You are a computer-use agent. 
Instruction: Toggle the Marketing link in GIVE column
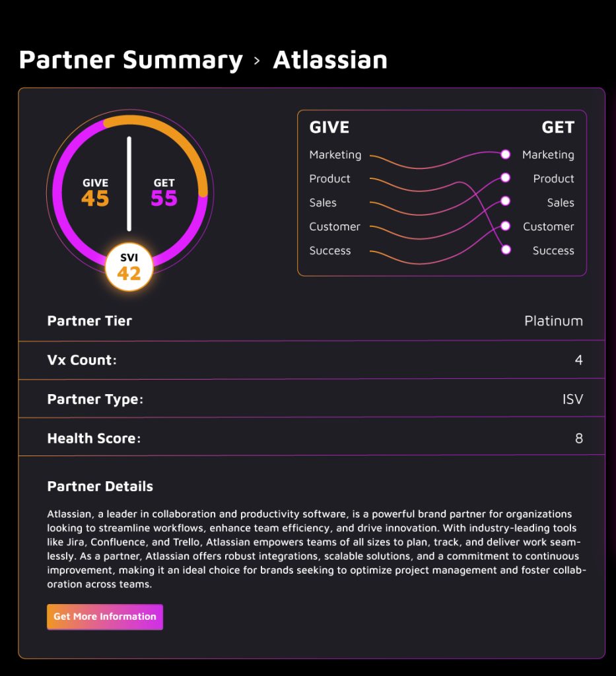pyautogui.click(x=335, y=154)
